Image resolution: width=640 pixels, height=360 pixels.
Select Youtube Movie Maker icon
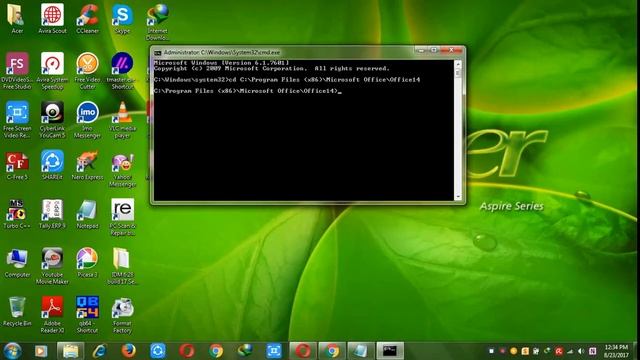tap(52, 266)
